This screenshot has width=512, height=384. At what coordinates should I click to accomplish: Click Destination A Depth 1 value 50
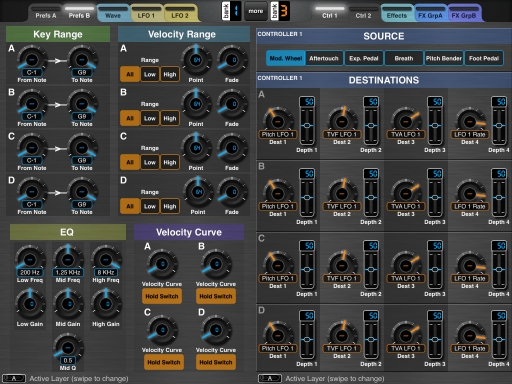307,102
